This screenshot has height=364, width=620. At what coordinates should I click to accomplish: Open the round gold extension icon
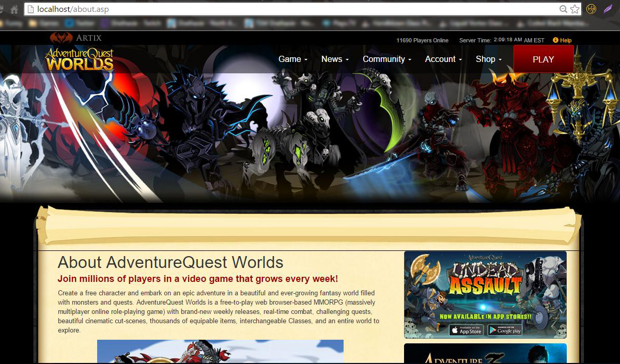pyautogui.click(x=592, y=9)
